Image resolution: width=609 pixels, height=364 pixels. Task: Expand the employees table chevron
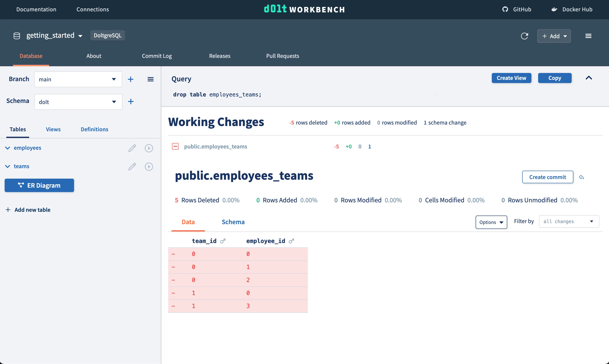(8, 148)
